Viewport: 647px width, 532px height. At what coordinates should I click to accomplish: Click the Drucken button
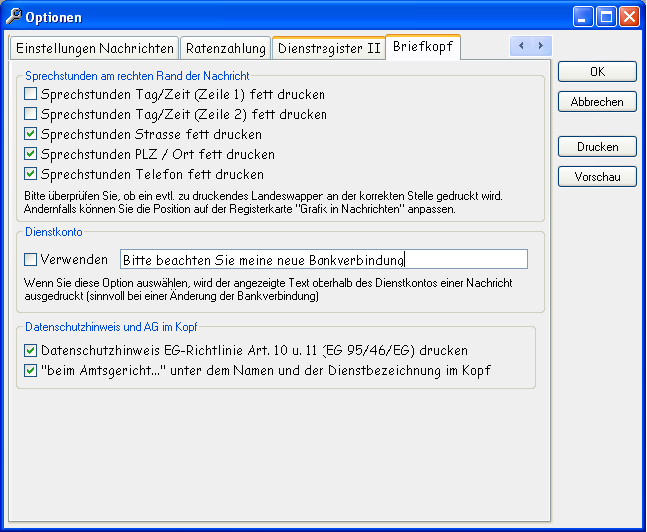(597, 147)
